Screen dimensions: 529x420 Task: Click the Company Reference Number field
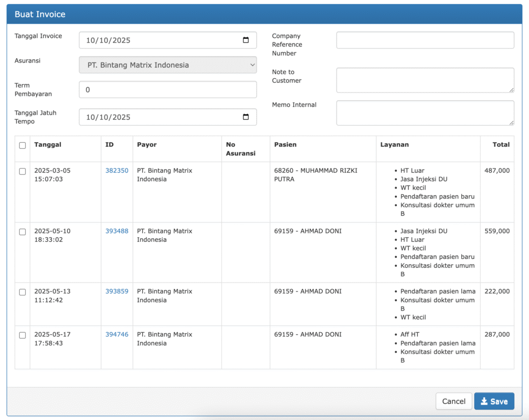pyautogui.click(x=425, y=40)
